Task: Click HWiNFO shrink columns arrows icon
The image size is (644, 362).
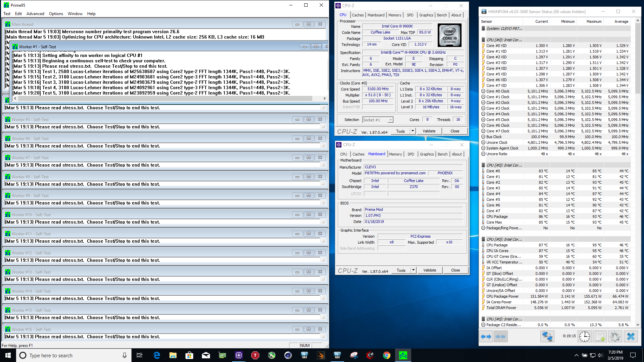Action: coord(500,337)
